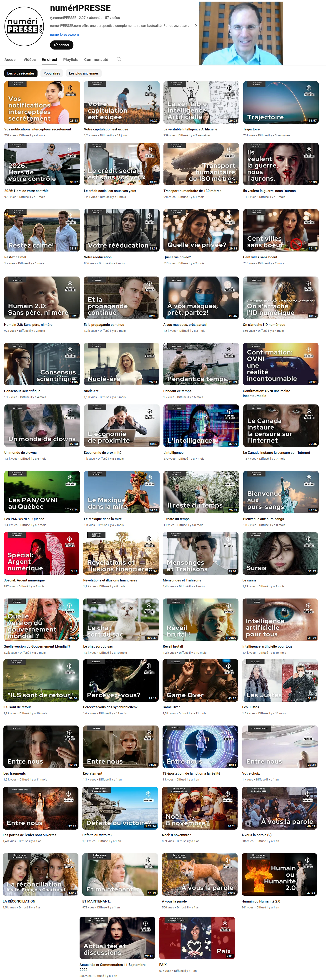Image resolution: width=326 pixels, height=980 pixels.
Task: Open À vos masques, prêt, partez! thumbnail
Action: (x=201, y=298)
